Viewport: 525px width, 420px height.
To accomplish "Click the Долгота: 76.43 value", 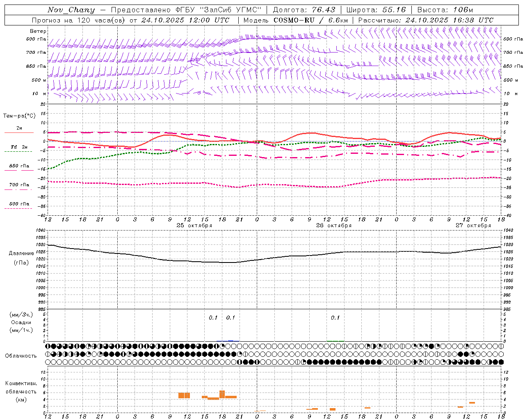I will click(x=304, y=9).
